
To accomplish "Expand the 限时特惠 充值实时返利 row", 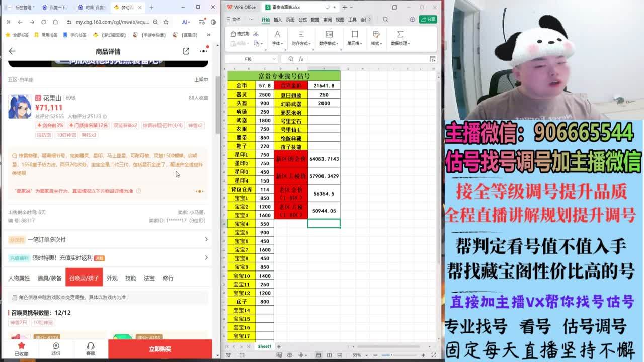I will [108, 258].
